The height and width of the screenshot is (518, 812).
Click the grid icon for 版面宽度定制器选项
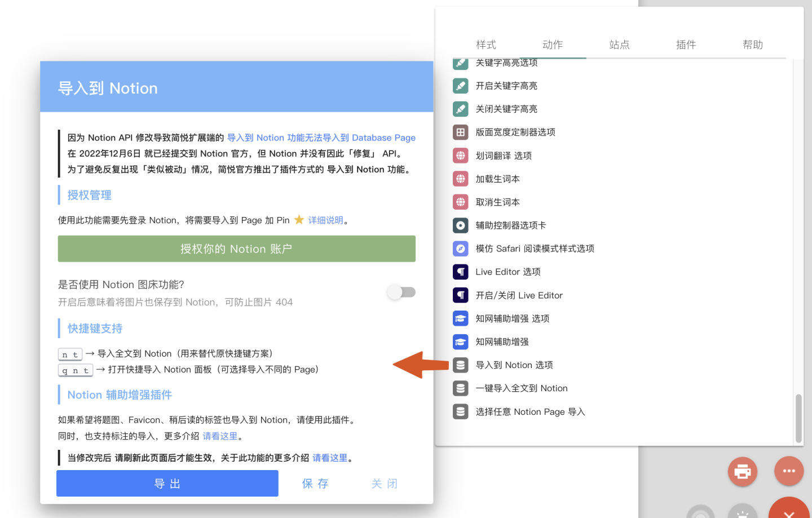461,132
